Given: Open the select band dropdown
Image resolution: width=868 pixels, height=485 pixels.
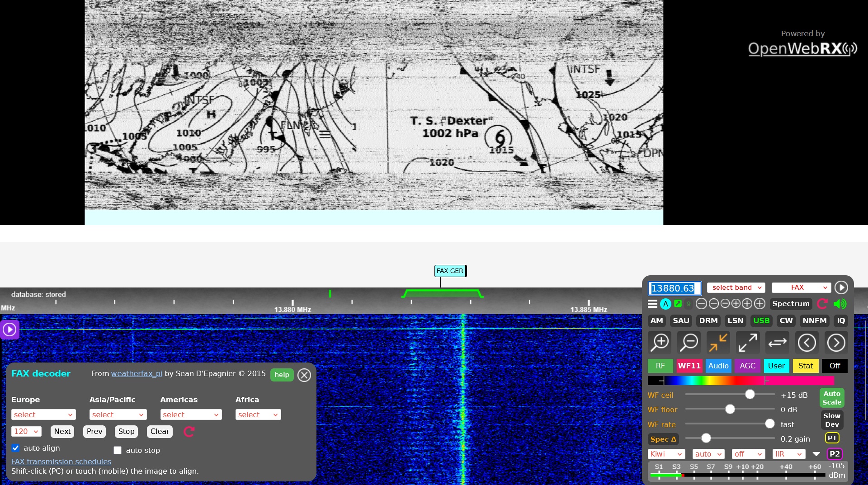Looking at the screenshot, I should click(735, 287).
